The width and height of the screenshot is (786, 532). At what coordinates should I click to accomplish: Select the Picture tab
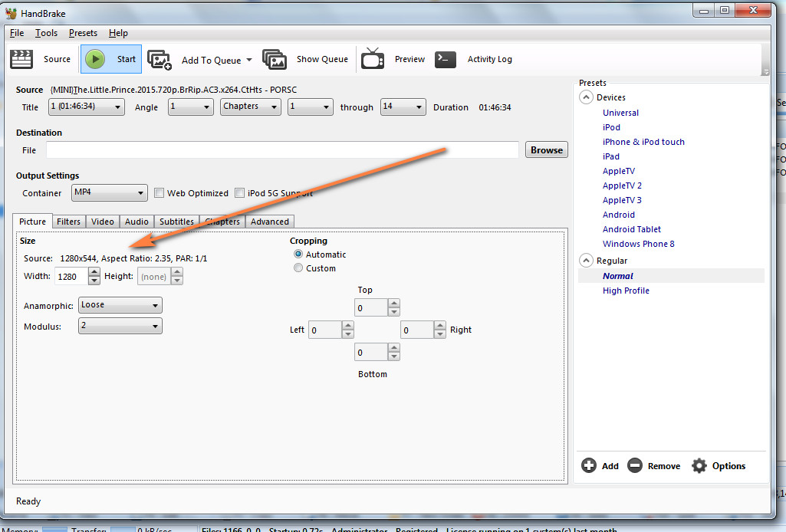(x=32, y=221)
